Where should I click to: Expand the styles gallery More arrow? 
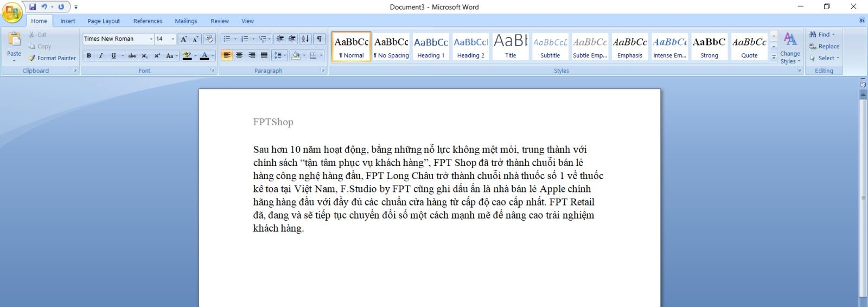pyautogui.click(x=774, y=57)
